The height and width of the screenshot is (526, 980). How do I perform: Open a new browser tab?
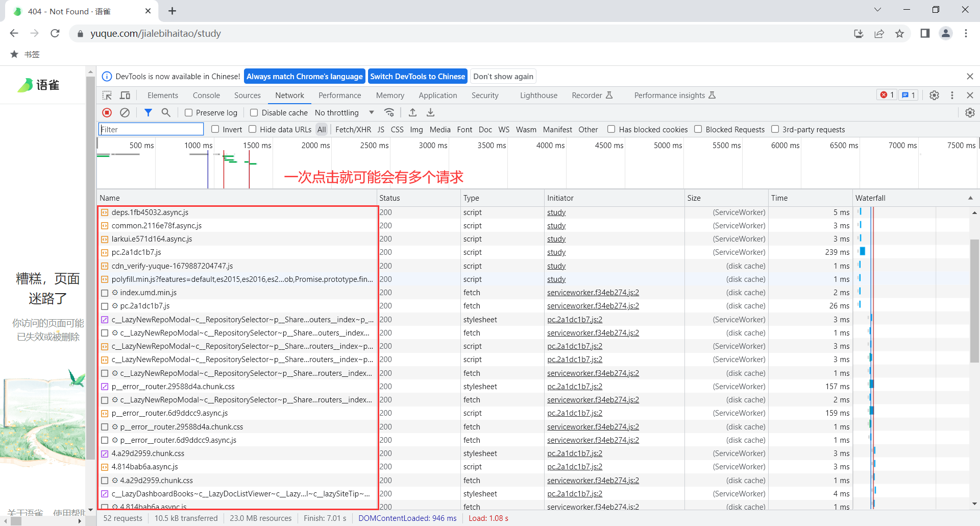[x=172, y=11]
